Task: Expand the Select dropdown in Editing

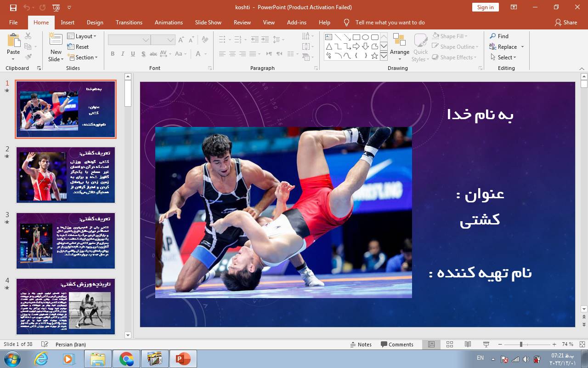Action: (x=503, y=57)
